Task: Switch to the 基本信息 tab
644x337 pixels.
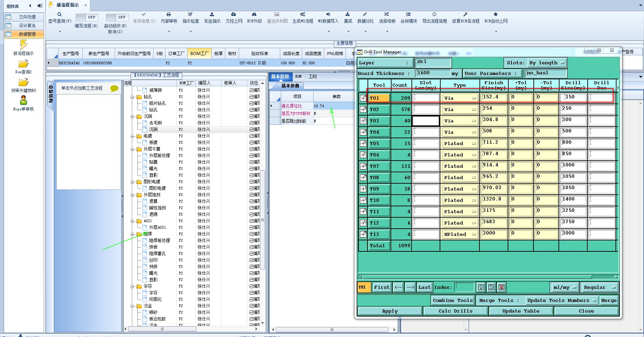Action: [280, 76]
